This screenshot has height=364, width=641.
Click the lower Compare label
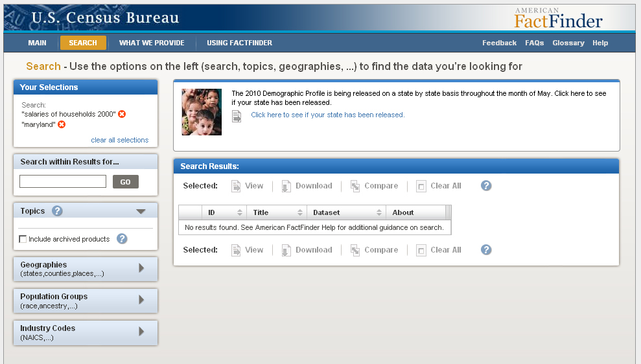click(x=381, y=250)
